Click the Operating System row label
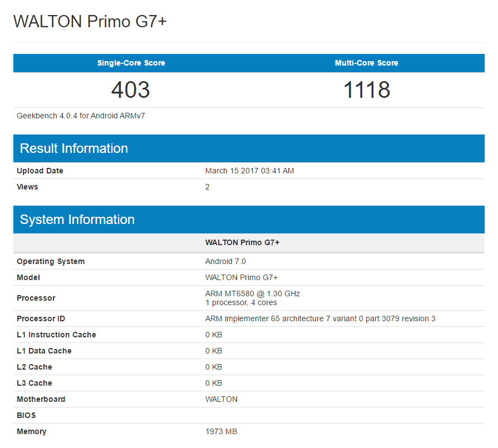The height and width of the screenshot is (448, 498). click(x=51, y=261)
